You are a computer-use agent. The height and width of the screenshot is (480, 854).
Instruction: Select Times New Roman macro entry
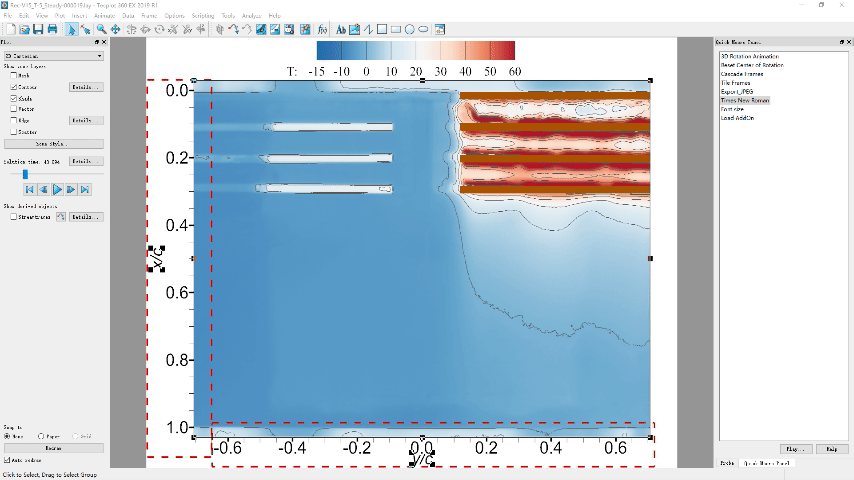(745, 100)
